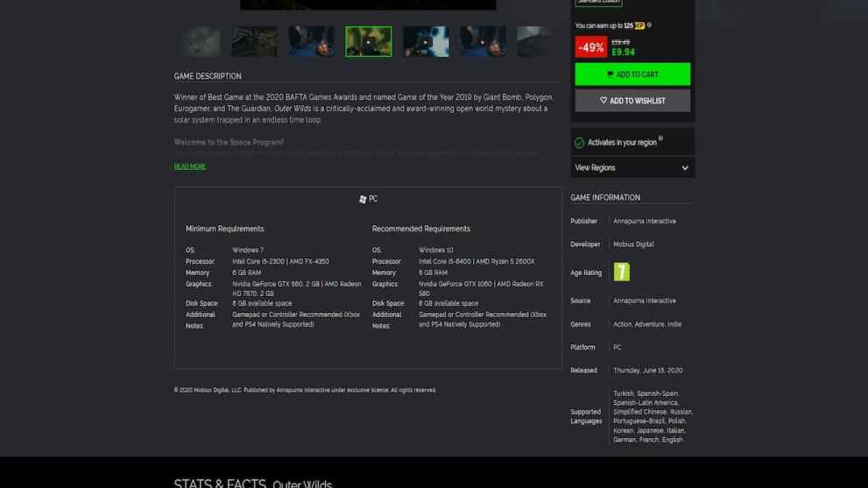Open the last partially visible thumbnail on right

tap(533, 41)
